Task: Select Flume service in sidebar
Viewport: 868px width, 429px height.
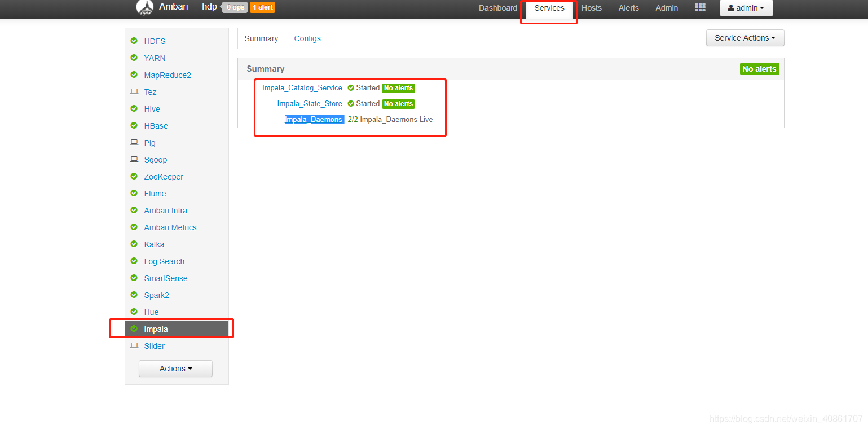Action: [155, 194]
